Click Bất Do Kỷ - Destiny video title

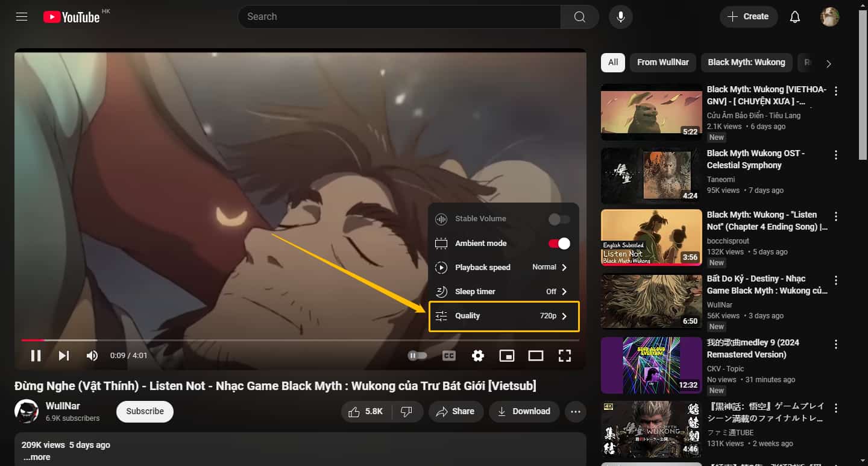(767, 285)
